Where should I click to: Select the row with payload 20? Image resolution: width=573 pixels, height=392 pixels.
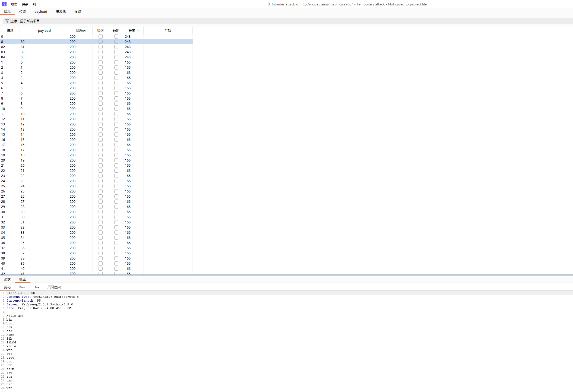(x=96, y=165)
